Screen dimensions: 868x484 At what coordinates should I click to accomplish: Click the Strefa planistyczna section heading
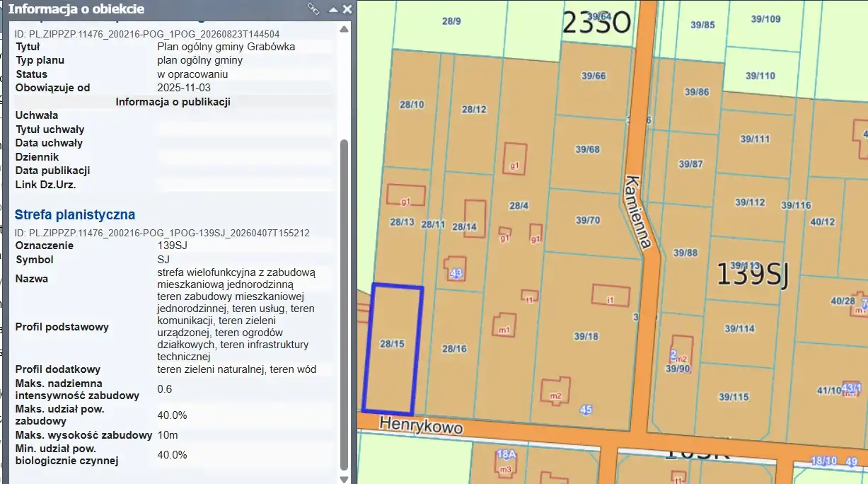[75, 214]
